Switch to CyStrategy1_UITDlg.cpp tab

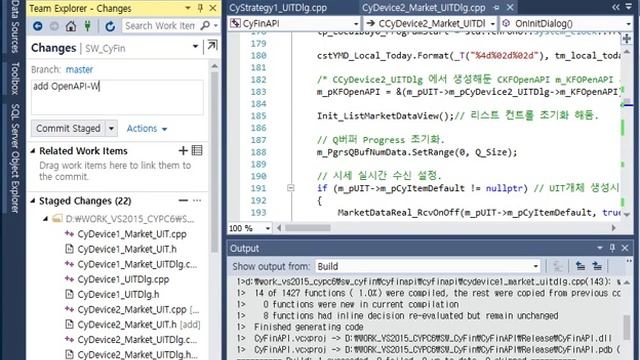tap(278, 8)
